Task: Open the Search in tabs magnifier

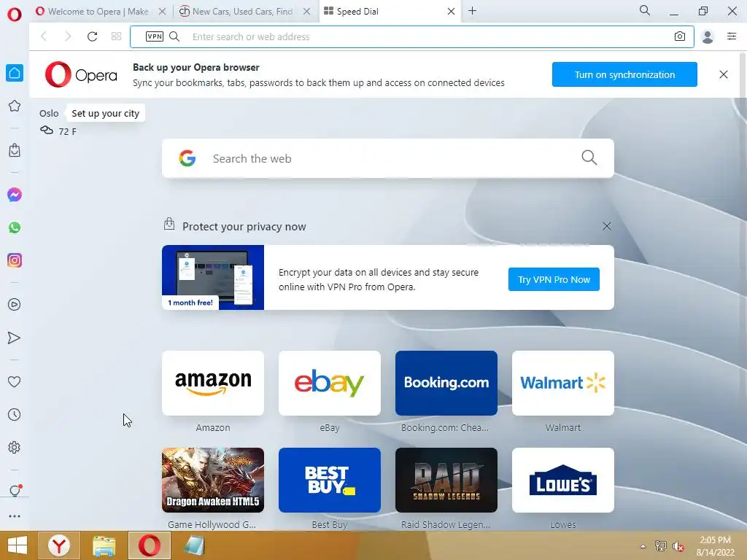Action: click(645, 10)
